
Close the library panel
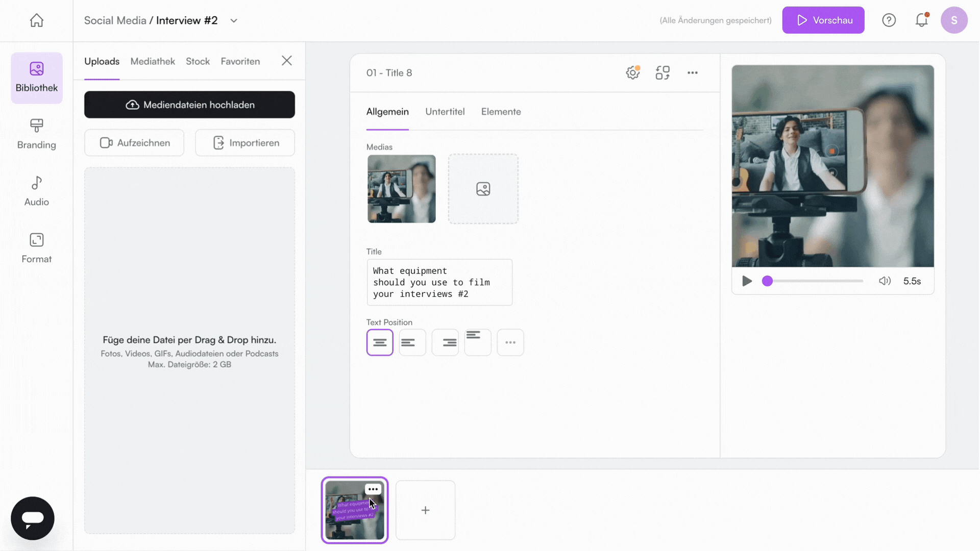pos(287,61)
